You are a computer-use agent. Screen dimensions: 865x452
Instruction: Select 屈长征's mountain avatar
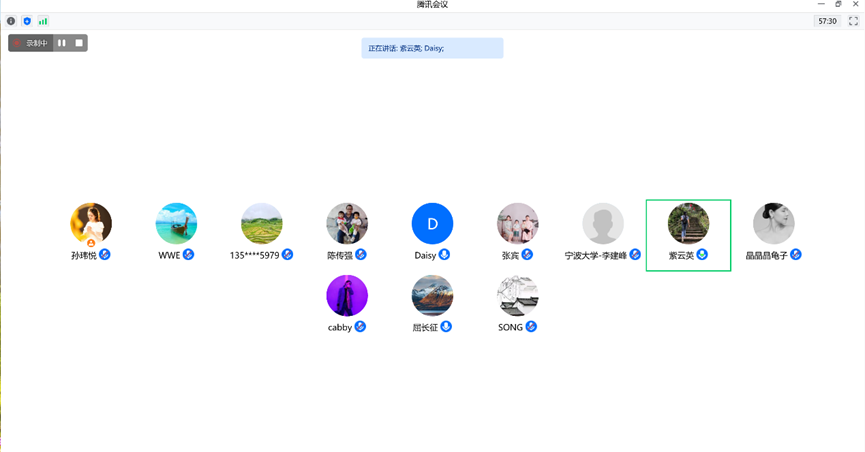pos(432,296)
